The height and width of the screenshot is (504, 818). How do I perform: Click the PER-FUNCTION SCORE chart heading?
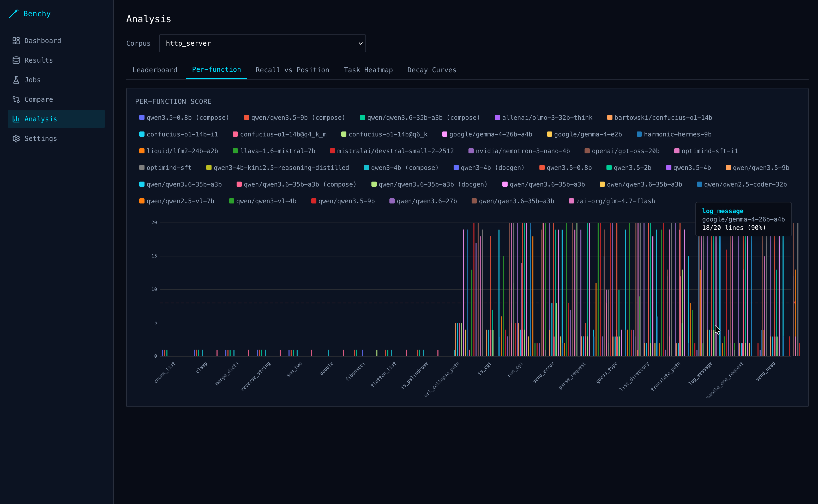[x=173, y=102]
